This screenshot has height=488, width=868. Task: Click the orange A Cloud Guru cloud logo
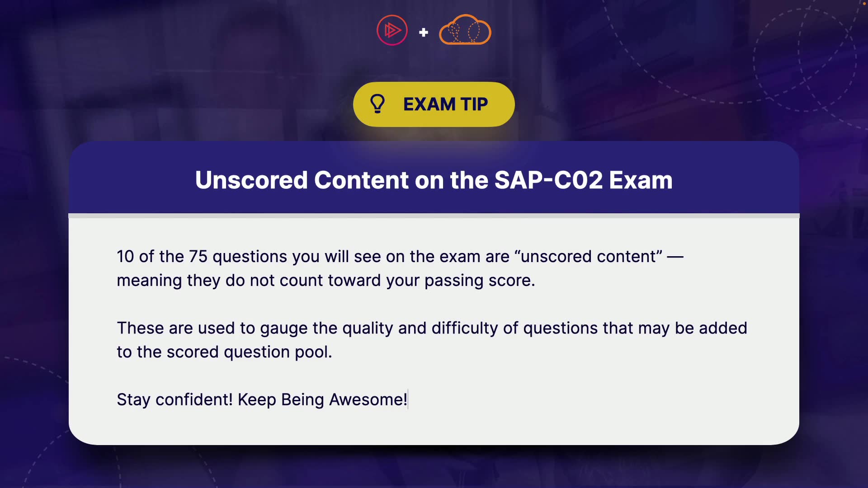pos(465,30)
